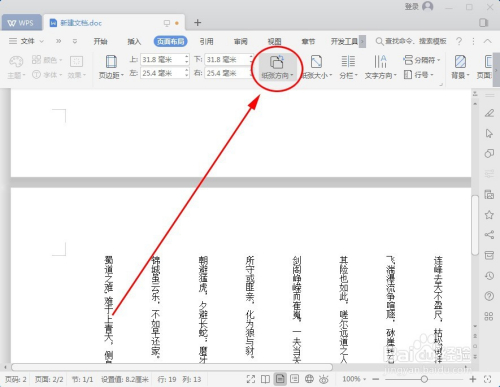This screenshot has width=500, height=387.
Task: Open the 字体 font dropdown
Action: [x=47, y=75]
